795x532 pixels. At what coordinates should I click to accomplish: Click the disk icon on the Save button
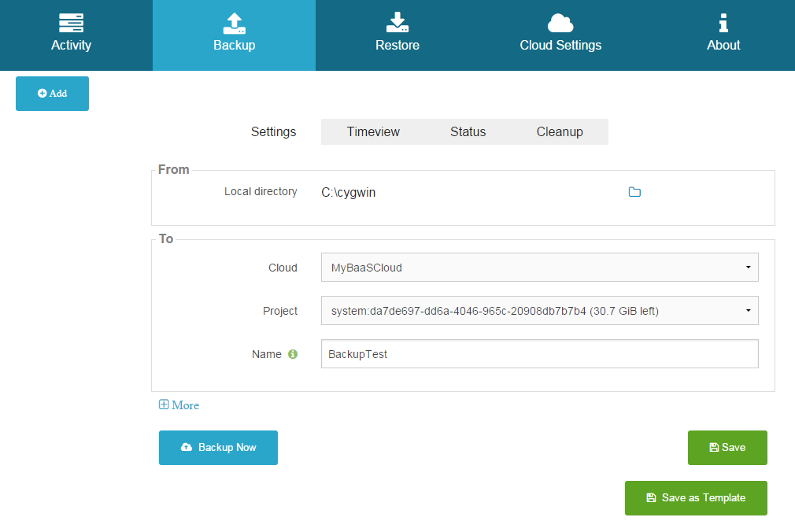[715, 447]
